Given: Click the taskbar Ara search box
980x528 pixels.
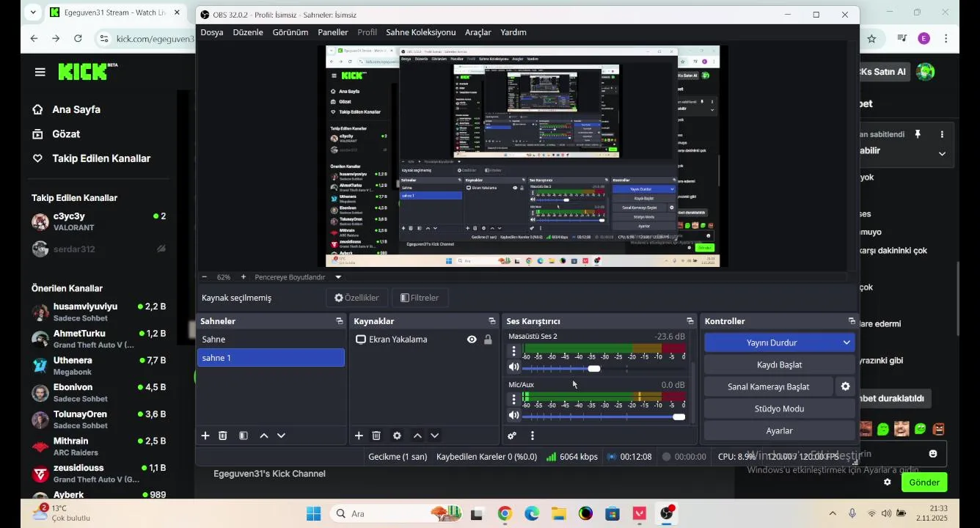Looking at the screenshot, I should [x=395, y=513].
